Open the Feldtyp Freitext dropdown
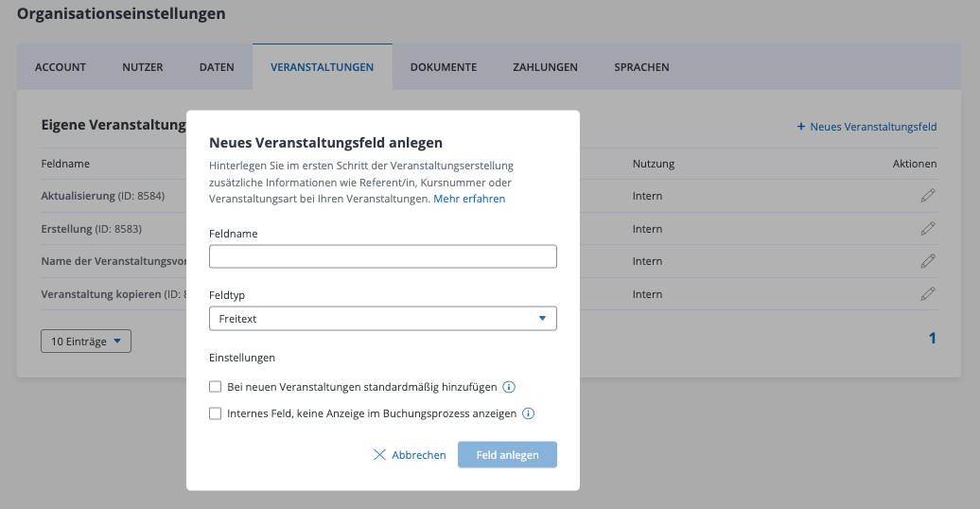980x509 pixels. [382, 319]
